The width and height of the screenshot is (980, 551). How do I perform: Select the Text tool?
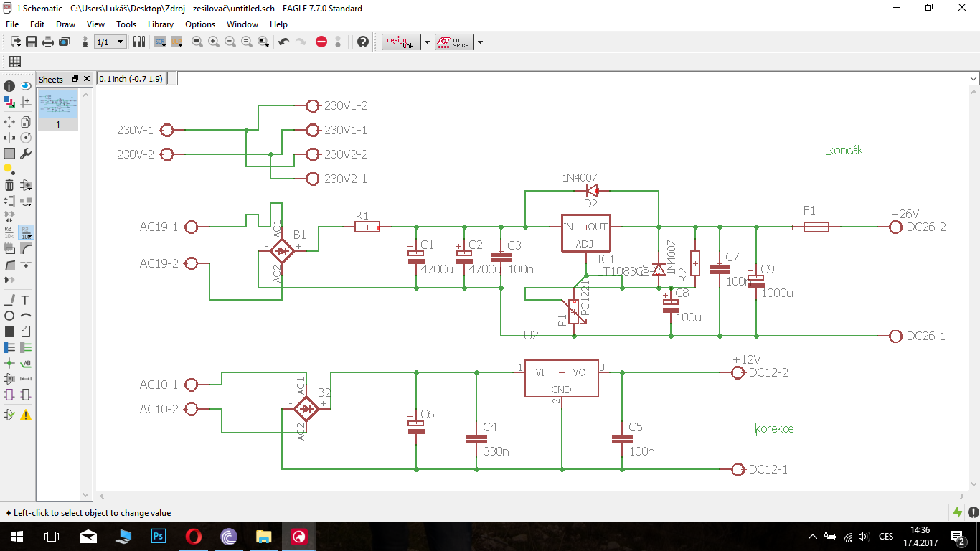(26, 300)
